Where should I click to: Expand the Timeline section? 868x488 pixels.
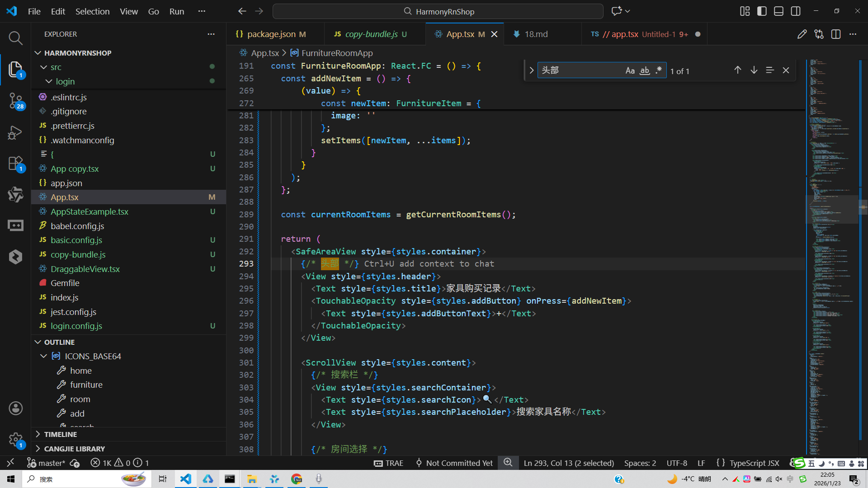pos(61,434)
